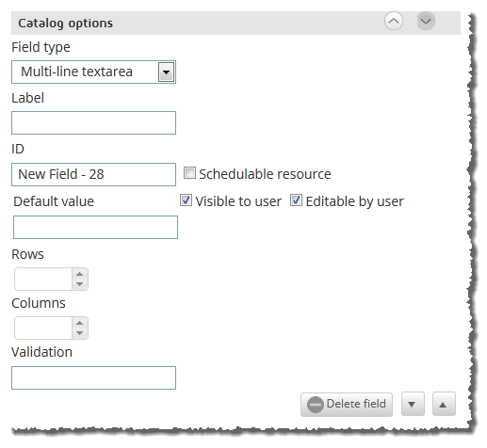Open the Field type dropdown arrow
This screenshot has width=487, height=448.
(x=166, y=72)
